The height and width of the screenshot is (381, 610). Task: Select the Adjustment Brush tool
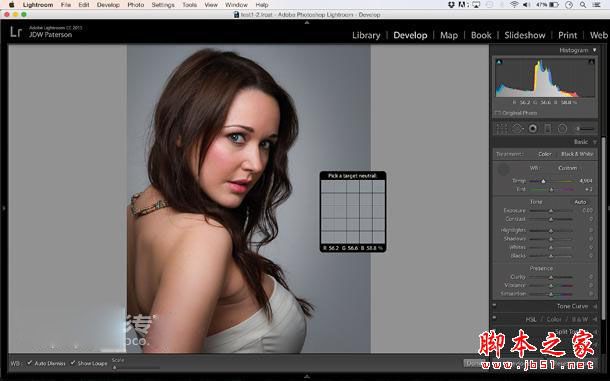pos(585,128)
